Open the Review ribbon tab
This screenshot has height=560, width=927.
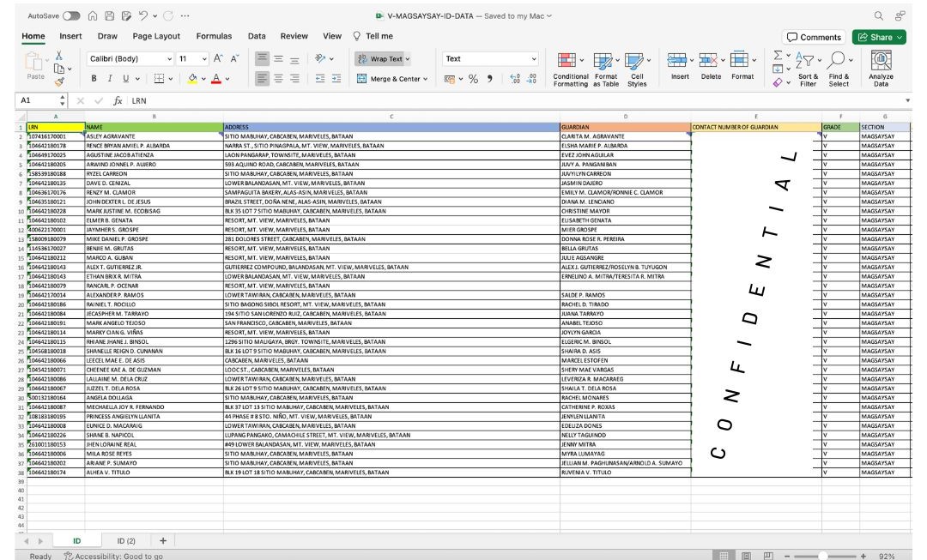pos(294,36)
